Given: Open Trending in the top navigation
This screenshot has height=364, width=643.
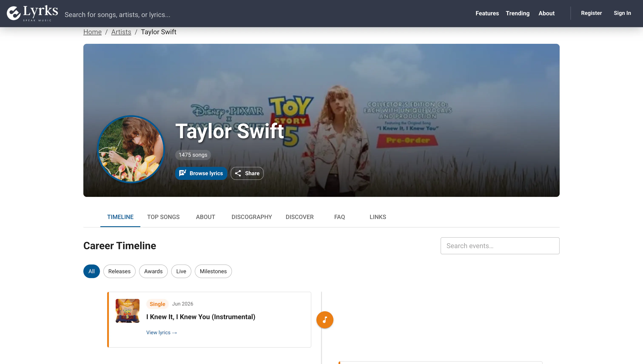Looking at the screenshot, I should point(518,13).
